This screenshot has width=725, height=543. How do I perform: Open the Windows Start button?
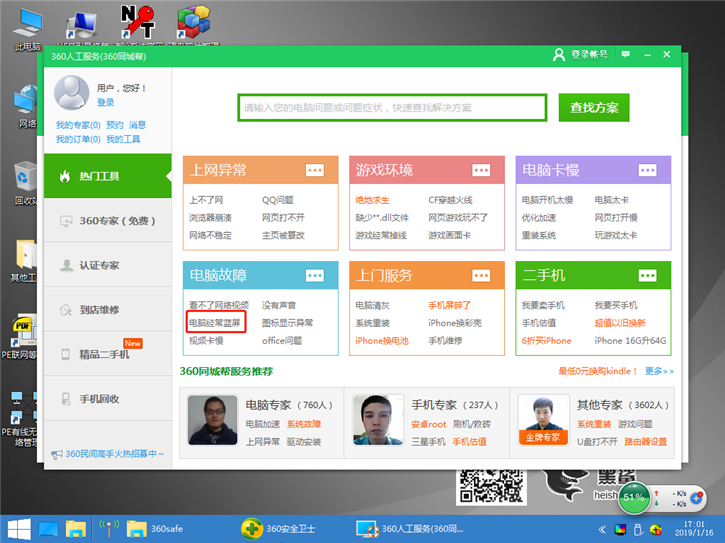(19, 529)
